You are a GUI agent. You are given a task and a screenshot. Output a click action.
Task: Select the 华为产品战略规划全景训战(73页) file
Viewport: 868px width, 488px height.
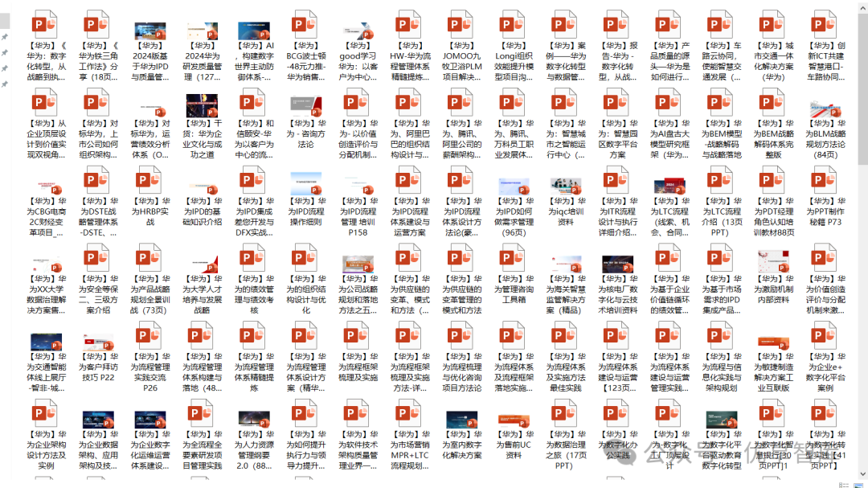[150, 259]
